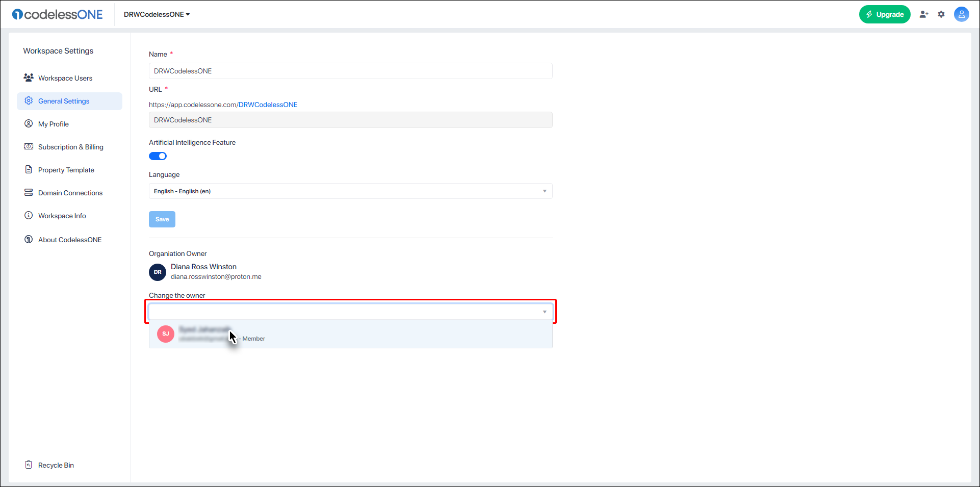Open Domain Connections section
The image size is (980, 487).
point(69,193)
